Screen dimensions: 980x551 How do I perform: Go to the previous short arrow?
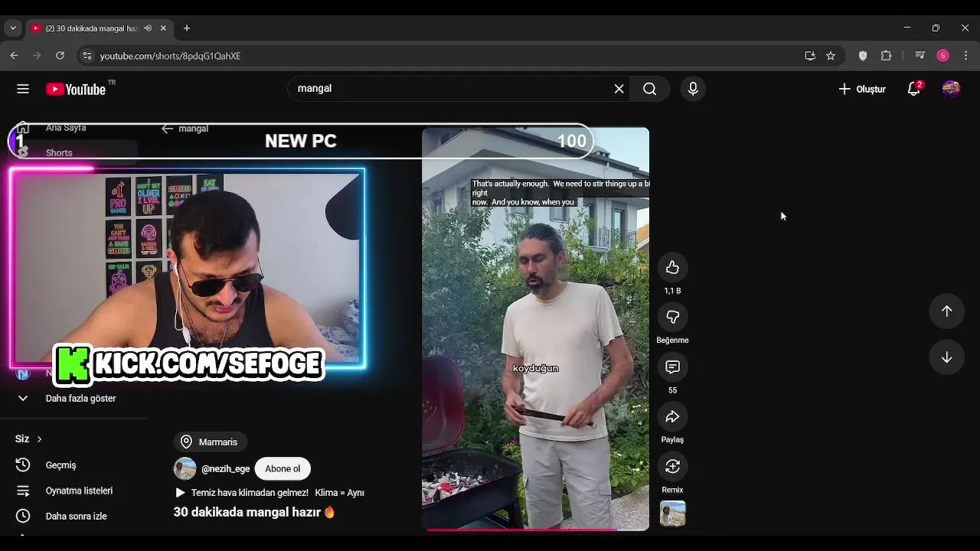946,311
